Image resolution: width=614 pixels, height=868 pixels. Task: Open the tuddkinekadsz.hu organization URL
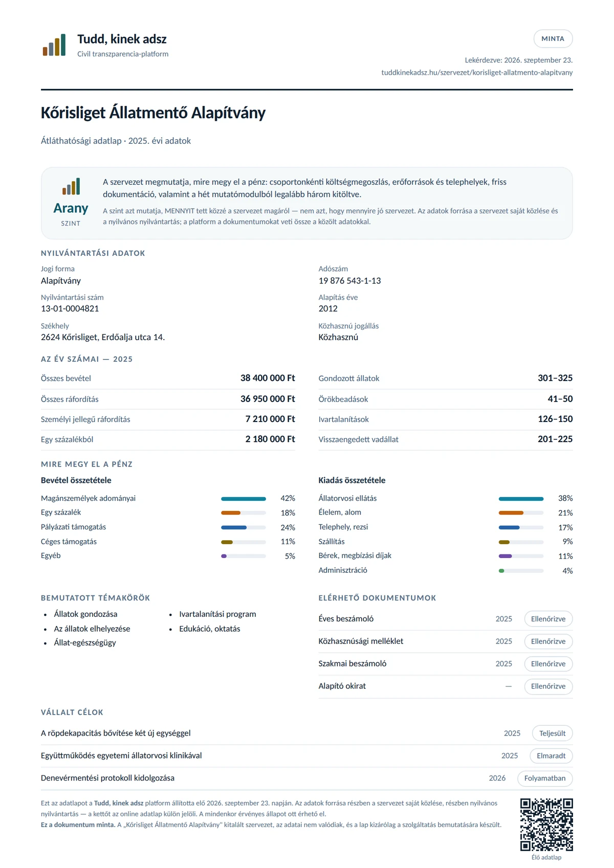pos(477,73)
